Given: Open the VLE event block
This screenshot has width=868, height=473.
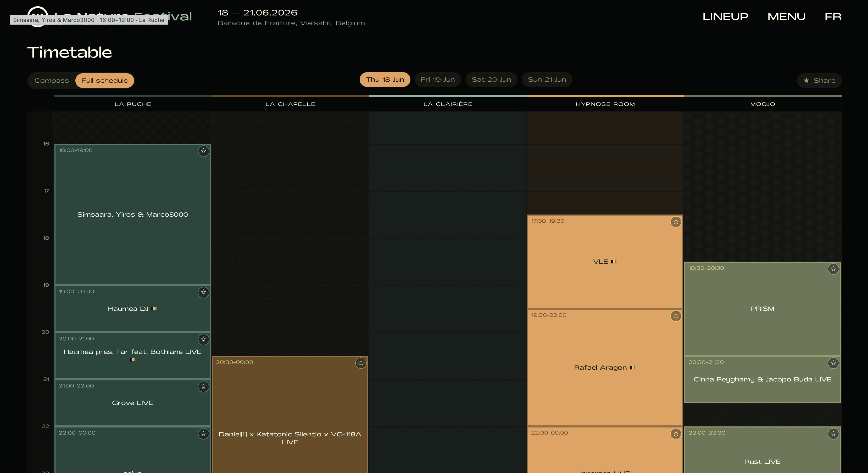Looking at the screenshot, I should pyautogui.click(x=605, y=262).
